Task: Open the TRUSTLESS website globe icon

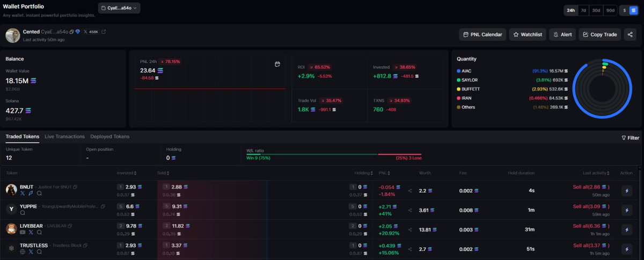Action: tap(23, 251)
